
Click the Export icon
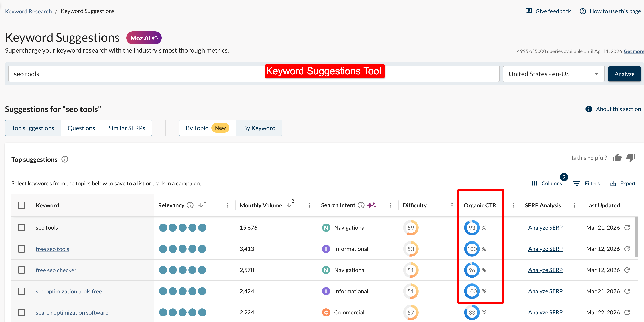click(613, 183)
